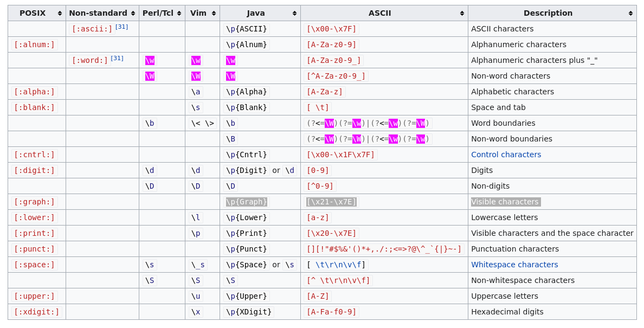
Task: Open the Control characters link
Action: (x=506, y=155)
